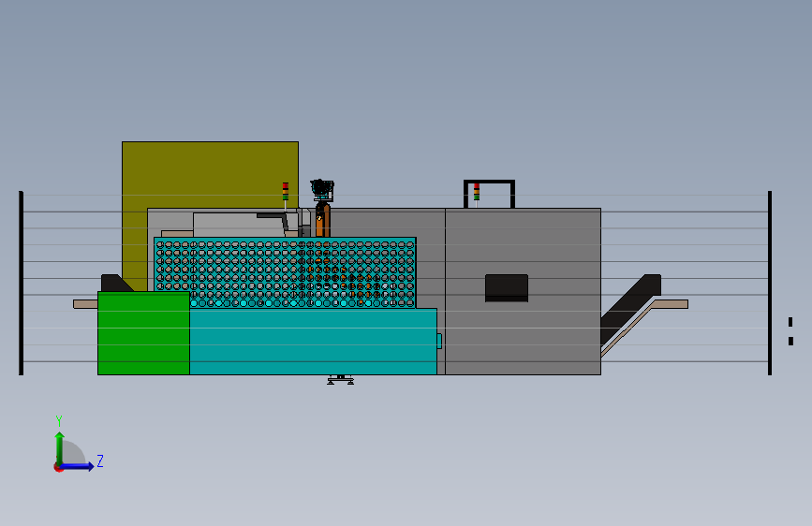This screenshot has height=526, width=812.
Task: Click the signal tower light inside the black frame
Action: [477, 192]
